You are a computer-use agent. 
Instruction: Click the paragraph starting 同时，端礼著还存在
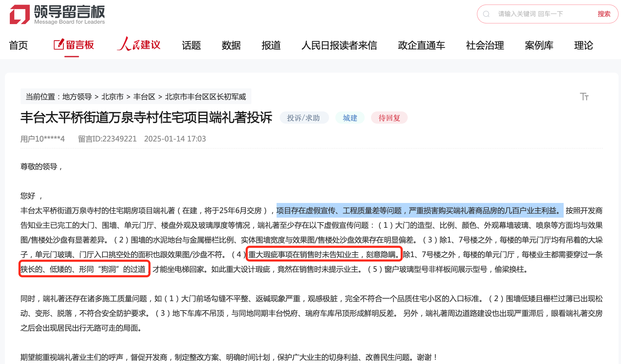point(312,313)
